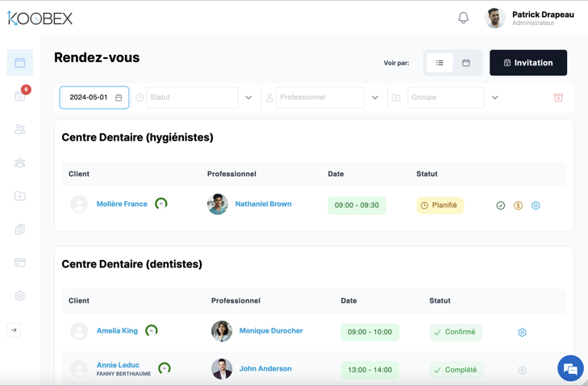
Task: Switch to calendar view
Action: [466, 63]
